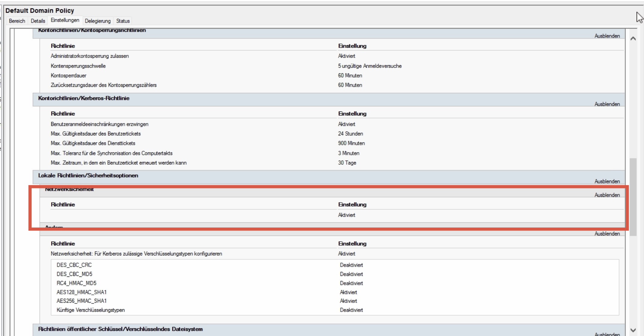
Task: Select the Einstellungen tab
Action: pyautogui.click(x=65, y=20)
